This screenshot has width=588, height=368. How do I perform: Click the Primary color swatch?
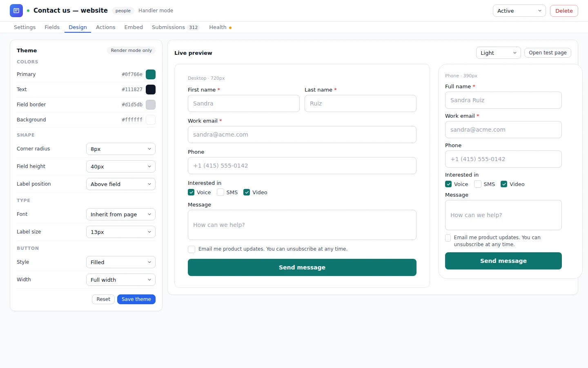coord(151,74)
